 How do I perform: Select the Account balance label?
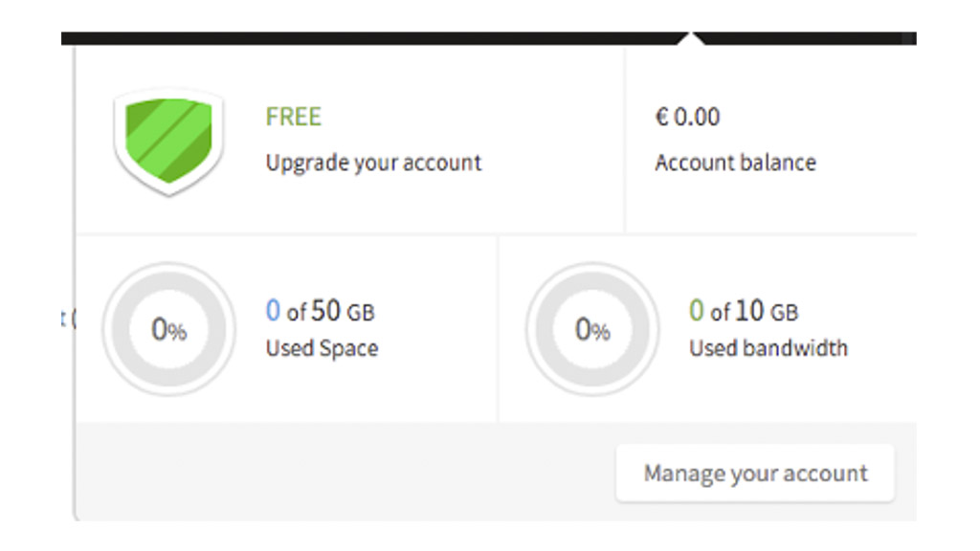click(x=735, y=163)
